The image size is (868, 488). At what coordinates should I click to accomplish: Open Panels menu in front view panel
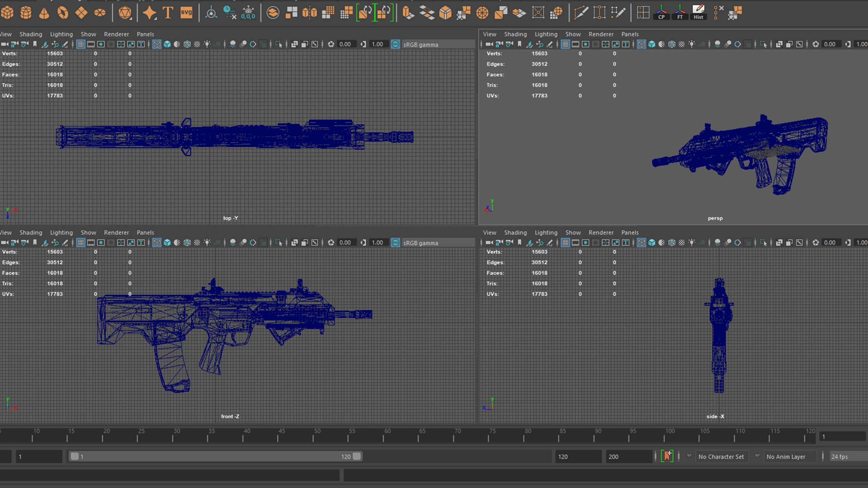(x=145, y=232)
